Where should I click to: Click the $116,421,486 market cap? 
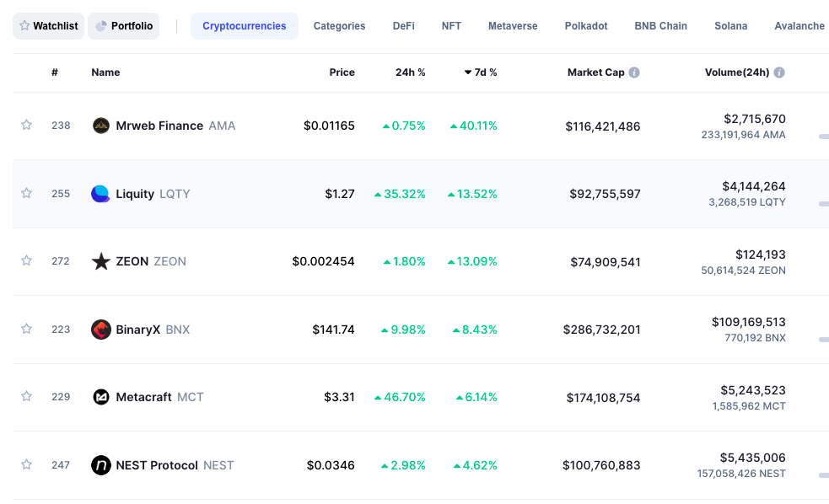click(x=603, y=126)
